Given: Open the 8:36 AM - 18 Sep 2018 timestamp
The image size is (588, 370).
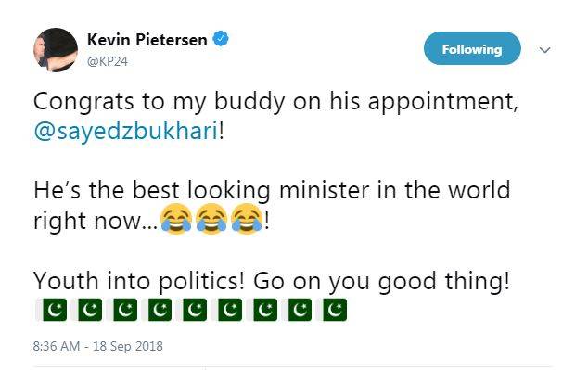Looking at the screenshot, I should pyautogui.click(x=98, y=346).
